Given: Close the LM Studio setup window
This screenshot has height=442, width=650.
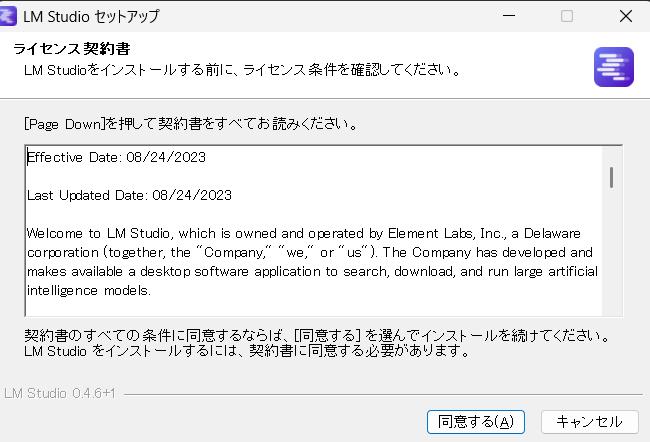Looking at the screenshot, I should (x=625, y=16).
